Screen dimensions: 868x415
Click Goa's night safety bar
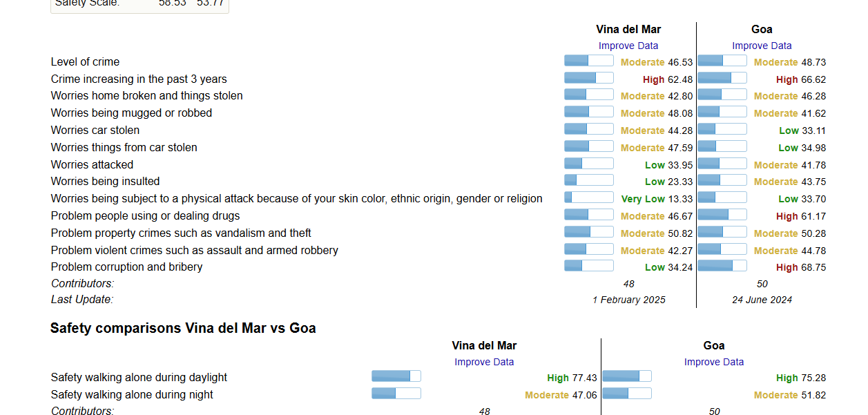626,394
